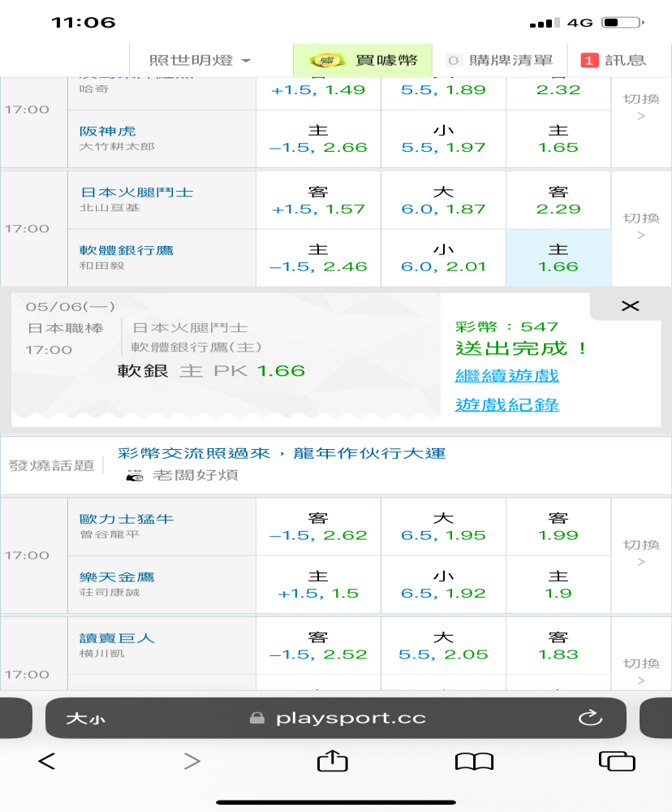The height and width of the screenshot is (812, 672).
Task: Go back with Safari back arrow
Action: (x=46, y=762)
